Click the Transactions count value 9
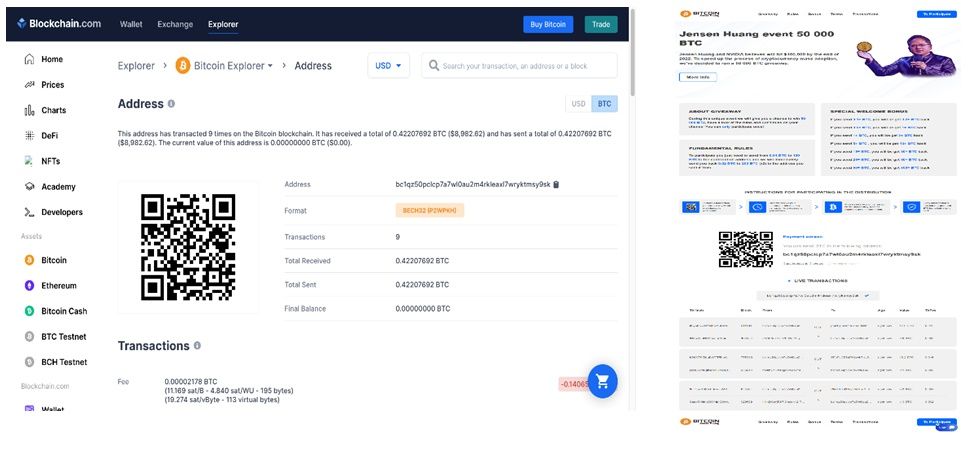The image size is (969, 449). click(x=397, y=237)
